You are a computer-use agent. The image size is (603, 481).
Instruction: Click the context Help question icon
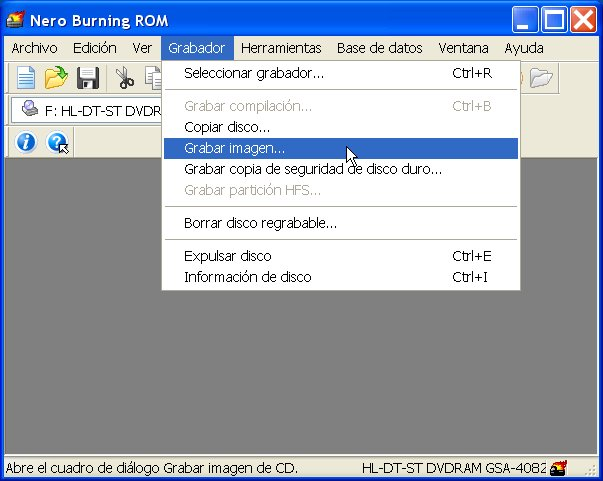57,143
